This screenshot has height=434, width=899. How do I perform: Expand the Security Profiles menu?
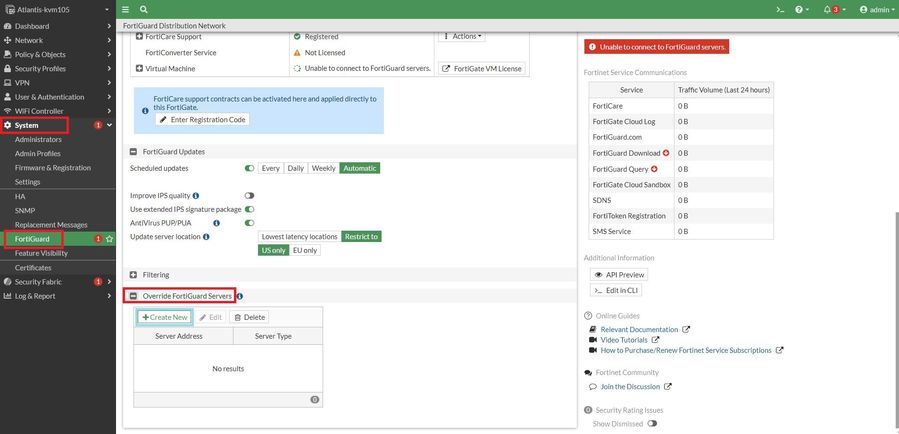[57, 68]
